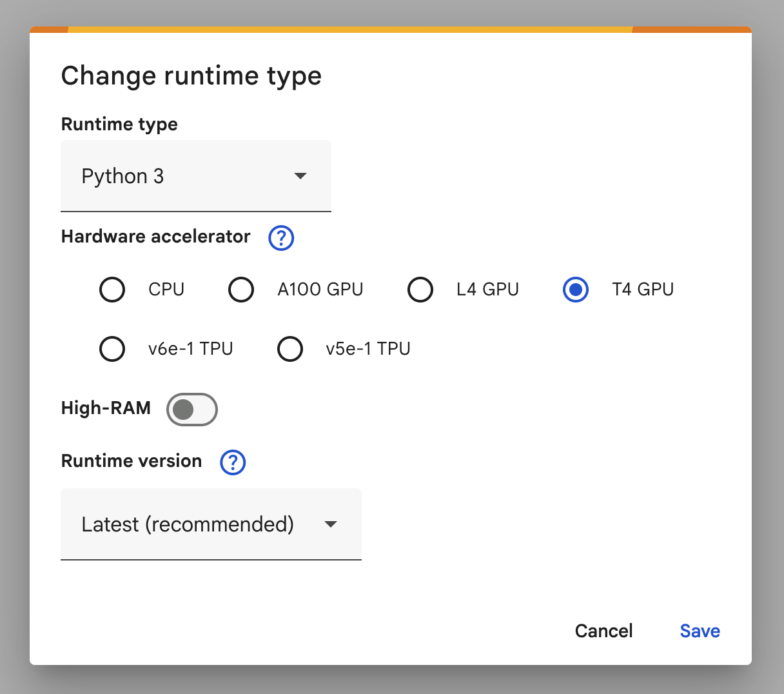The image size is (784, 694).
Task: Open the Runtime version help icon
Action: [x=233, y=462]
